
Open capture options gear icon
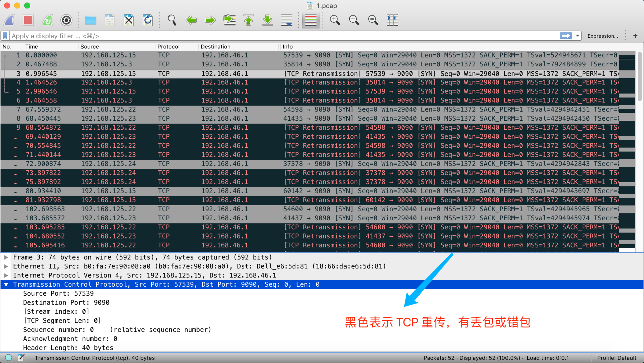click(x=66, y=20)
